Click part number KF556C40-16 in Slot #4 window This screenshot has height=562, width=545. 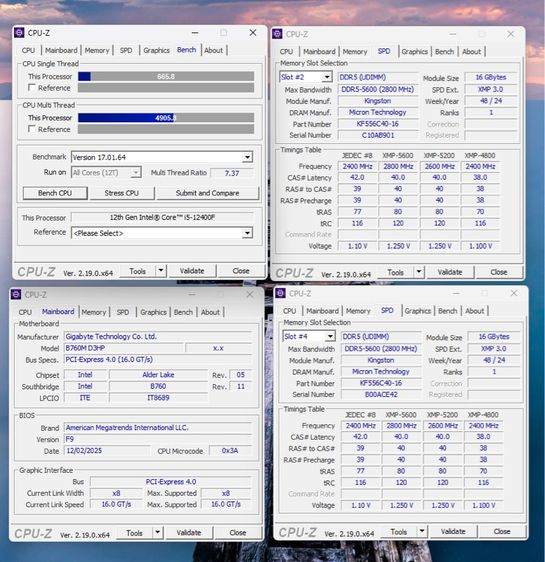pos(381,383)
